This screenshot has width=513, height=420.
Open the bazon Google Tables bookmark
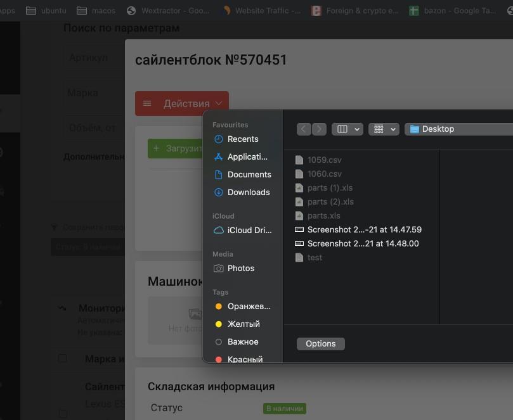[453, 11]
